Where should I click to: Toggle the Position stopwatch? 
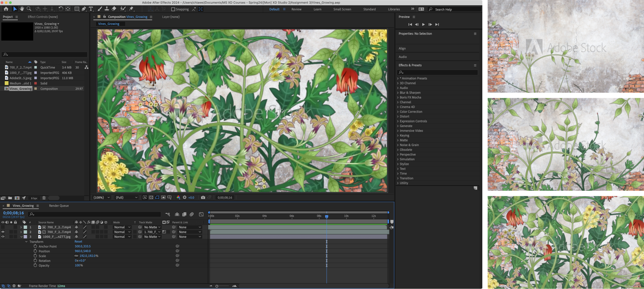(35, 251)
